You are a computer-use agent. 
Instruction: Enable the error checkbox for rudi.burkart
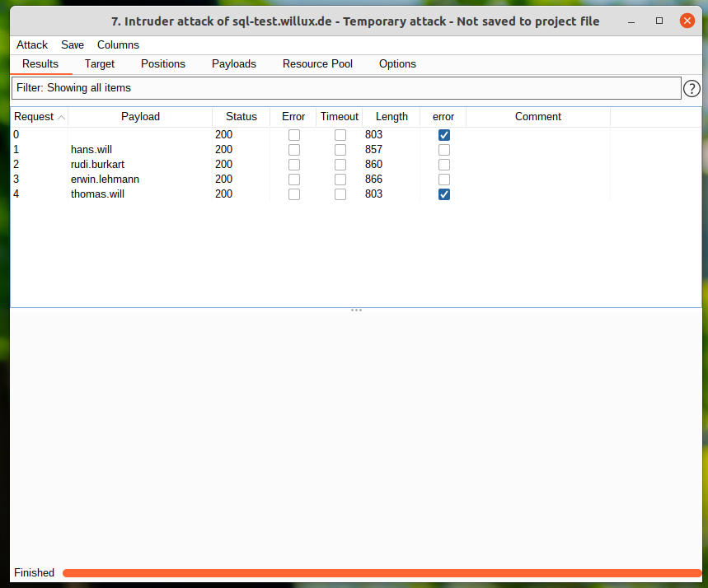[x=443, y=164]
